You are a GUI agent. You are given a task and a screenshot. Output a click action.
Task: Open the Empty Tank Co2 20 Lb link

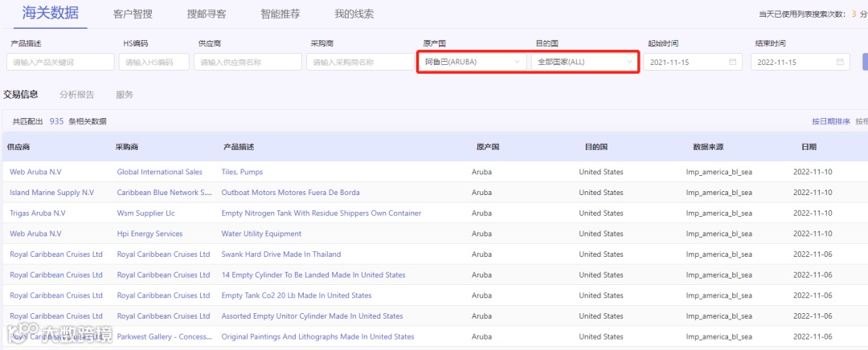coord(297,295)
